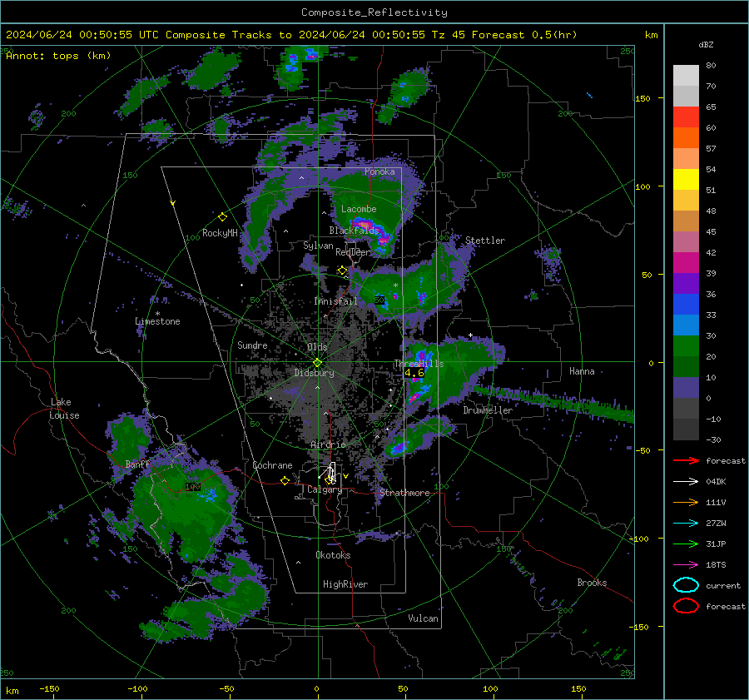This screenshot has width=749, height=700.
Task: Click the Blackfalds label
Action: tap(354, 231)
